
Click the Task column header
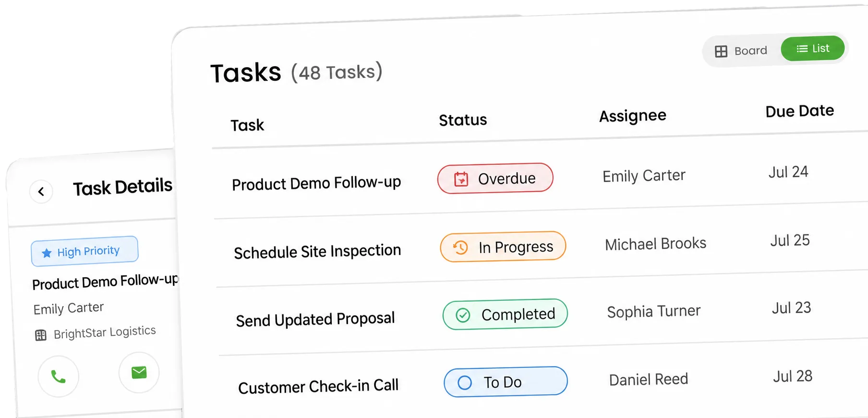[x=247, y=125]
